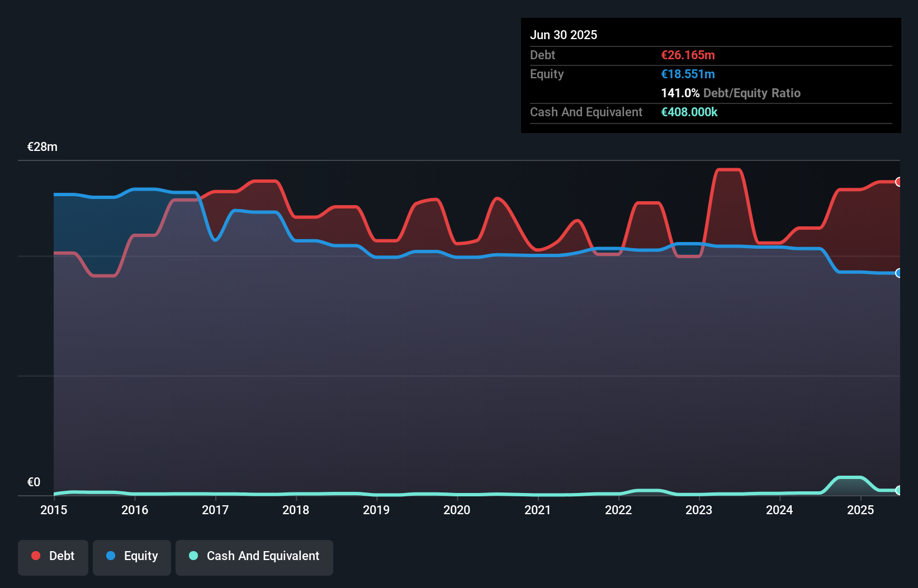The width and height of the screenshot is (918, 588).
Task: Expand details for the Debt/Equity Ratio row
Action: [x=731, y=93]
